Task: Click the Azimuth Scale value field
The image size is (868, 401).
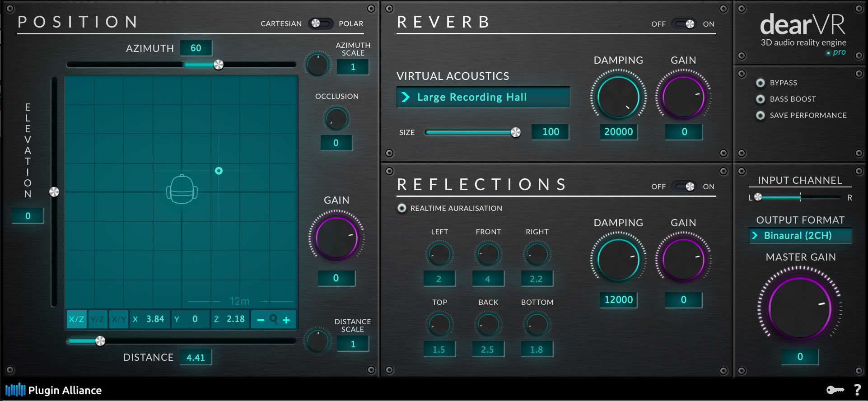Action: [x=353, y=67]
